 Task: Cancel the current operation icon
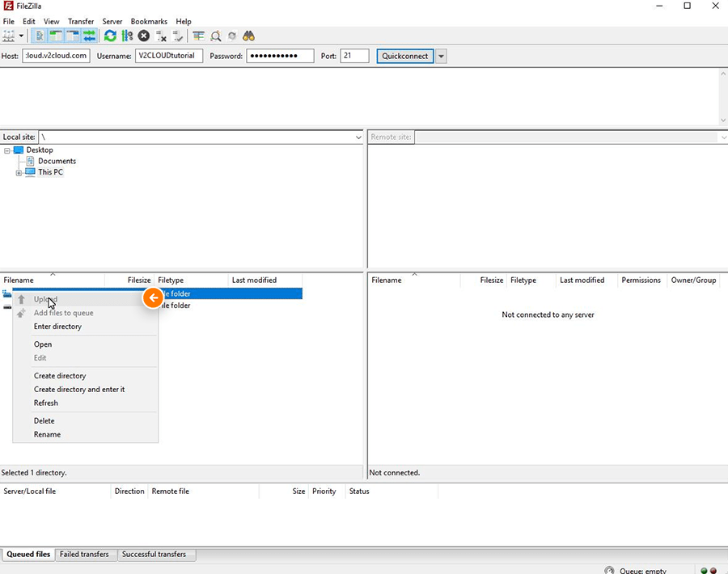[144, 36]
